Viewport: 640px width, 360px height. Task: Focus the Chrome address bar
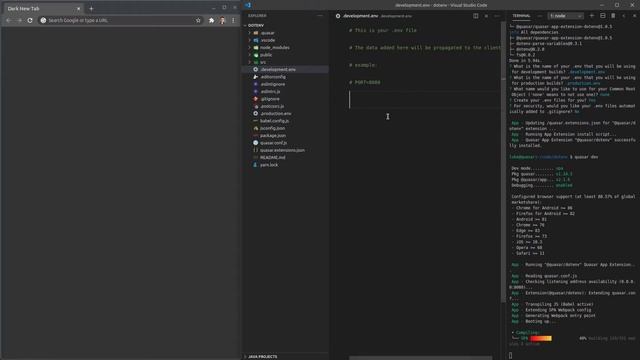coord(120,20)
